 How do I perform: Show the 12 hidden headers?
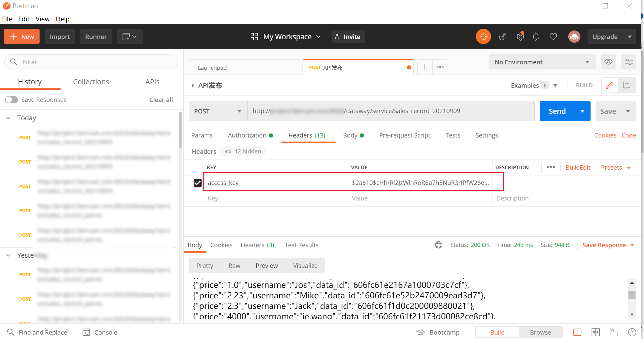[243, 151]
